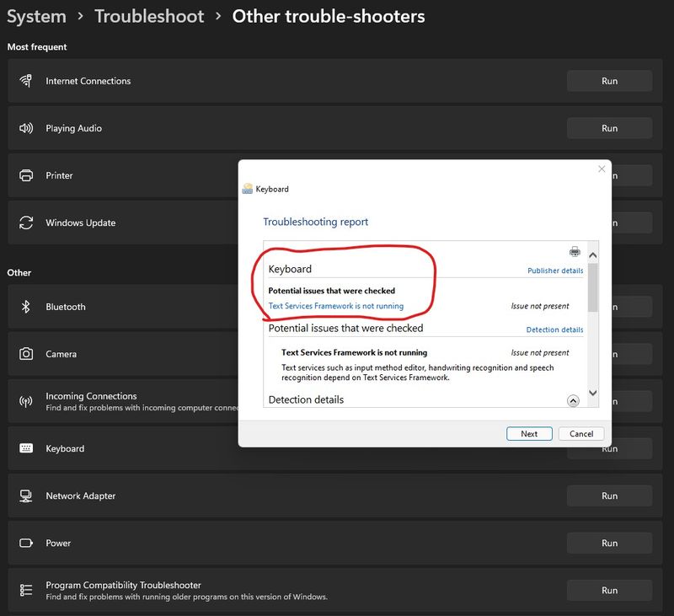Image resolution: width=674 pixels, height=616 pixels.
Task: Collapse the Detection details section
Action: click(573, 400)
